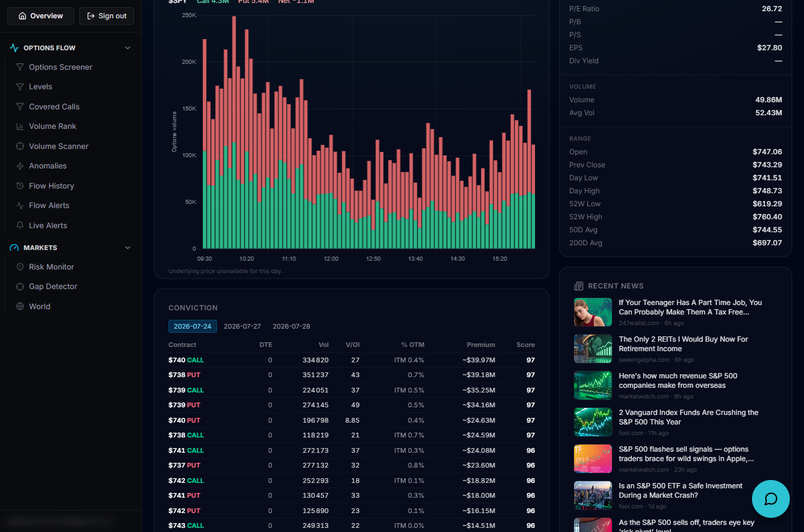Sort the table by % OTM column header

pos(413,345)
